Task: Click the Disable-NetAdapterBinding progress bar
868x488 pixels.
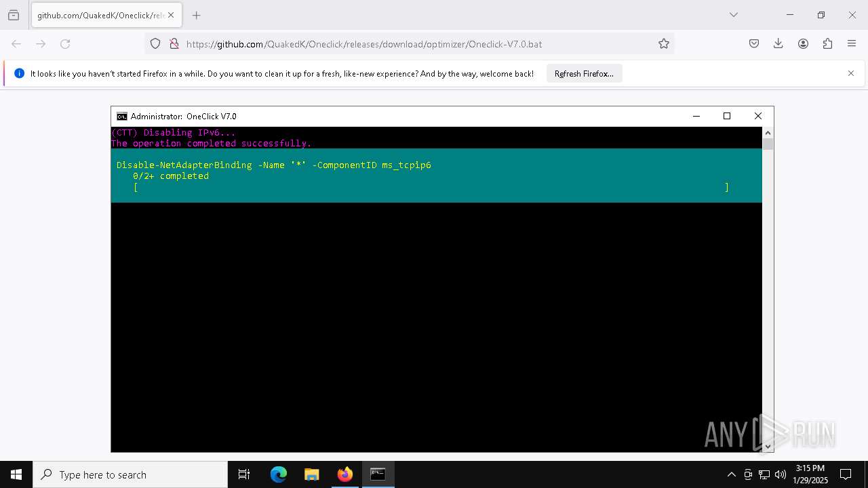Action: [x=431, y=187]
